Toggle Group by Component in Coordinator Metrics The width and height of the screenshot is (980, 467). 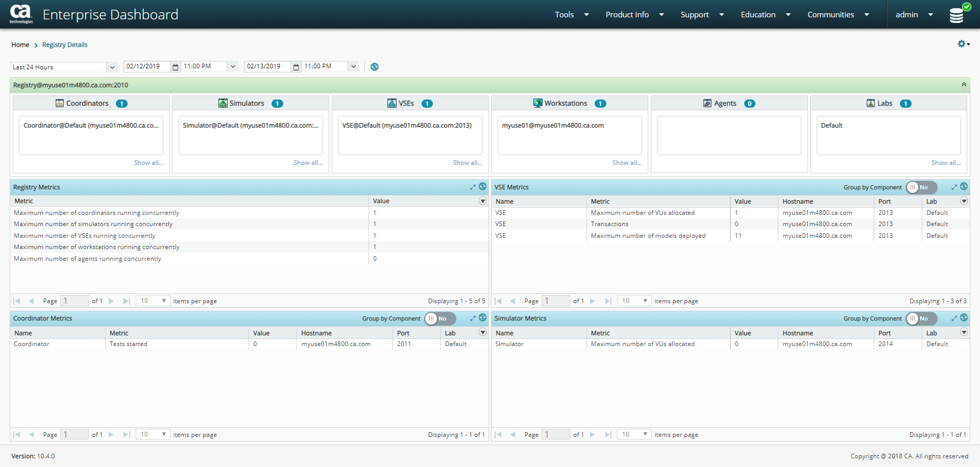(440, 318)
